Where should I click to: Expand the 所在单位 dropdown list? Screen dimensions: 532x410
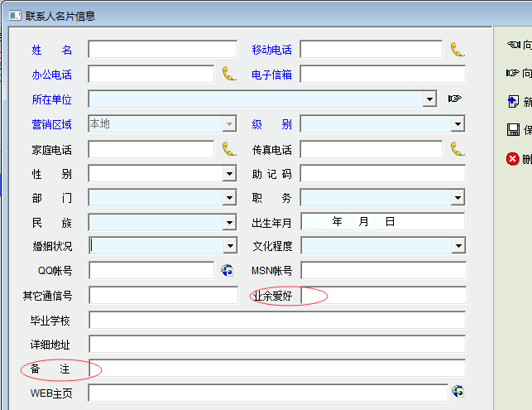point(429,99)
